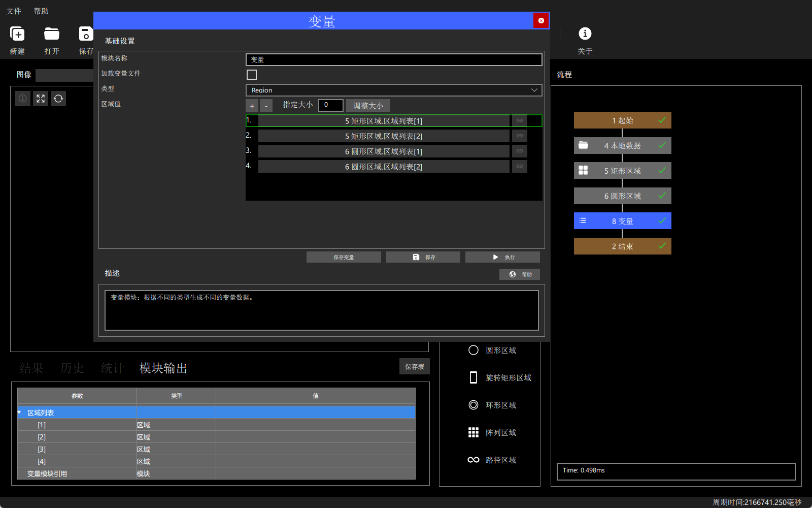Screen dimensions: 812x508
Task: Close the 变量 dialog
Action: point(541,20)
